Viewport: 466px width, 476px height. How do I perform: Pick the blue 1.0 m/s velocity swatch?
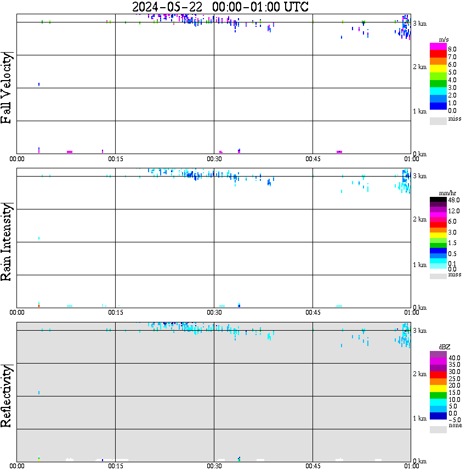[x=438, y=99]
